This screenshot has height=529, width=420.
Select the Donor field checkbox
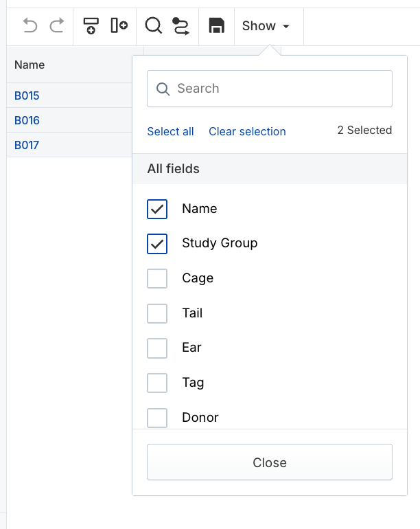[157, 418]
